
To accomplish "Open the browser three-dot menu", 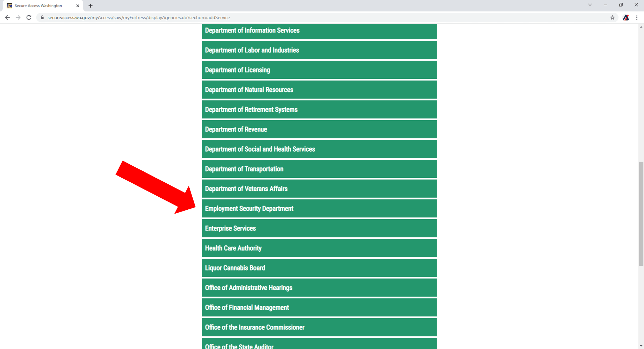I will (637, 17).
